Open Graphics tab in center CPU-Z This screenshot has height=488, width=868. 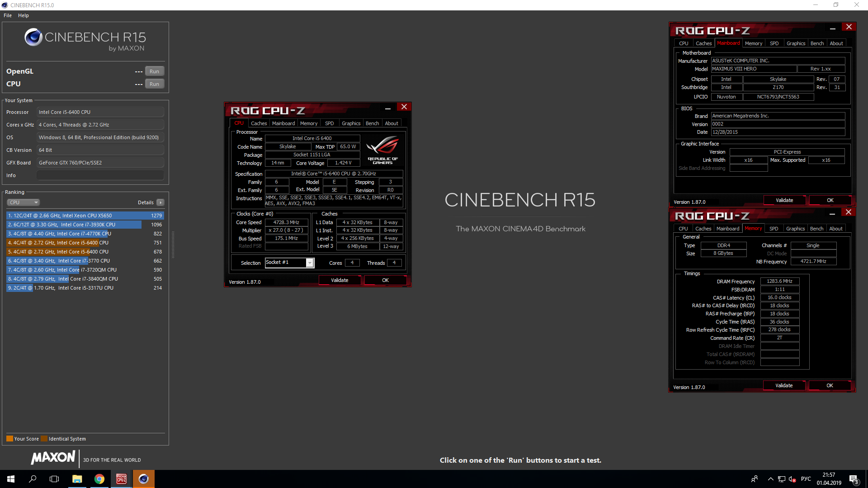(x=351, y=123)
